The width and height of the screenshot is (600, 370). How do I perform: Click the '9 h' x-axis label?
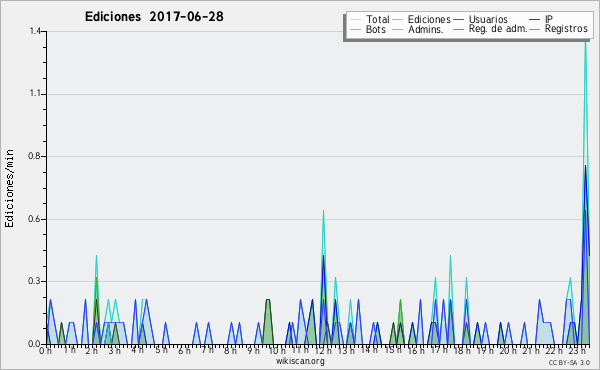pyautogui.click(x=253, y=350)
